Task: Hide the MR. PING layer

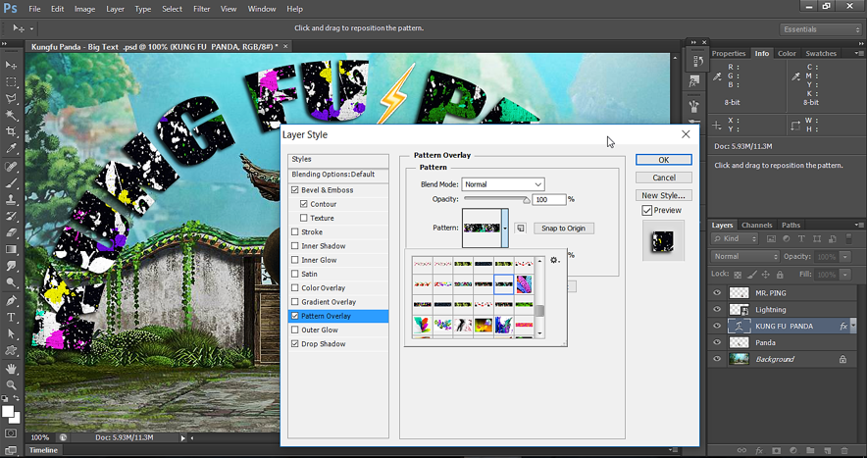Action: [717, 293]
